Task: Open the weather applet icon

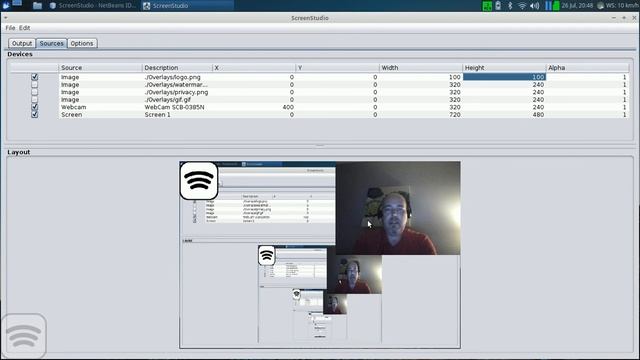Action: click(600, 6)
